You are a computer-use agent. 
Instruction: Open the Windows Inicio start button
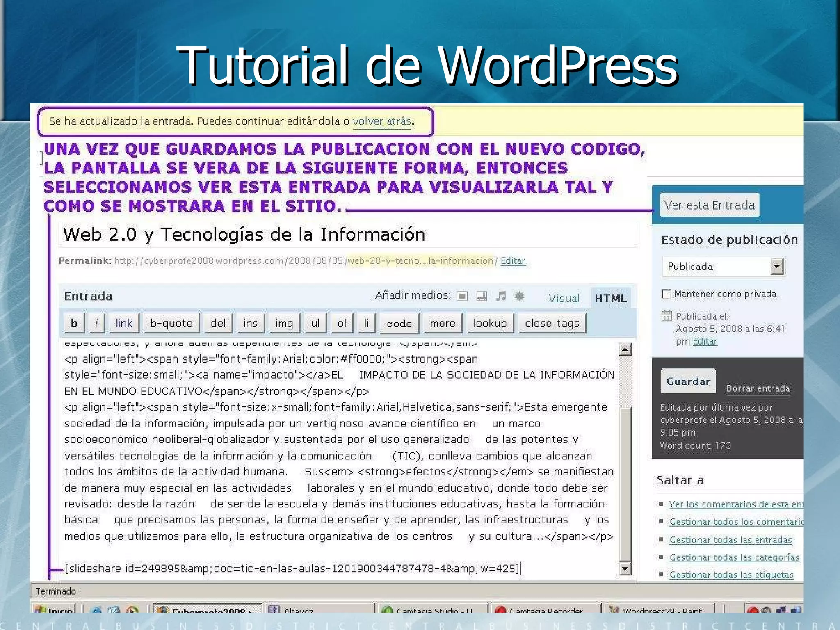[x=54, y=609]
